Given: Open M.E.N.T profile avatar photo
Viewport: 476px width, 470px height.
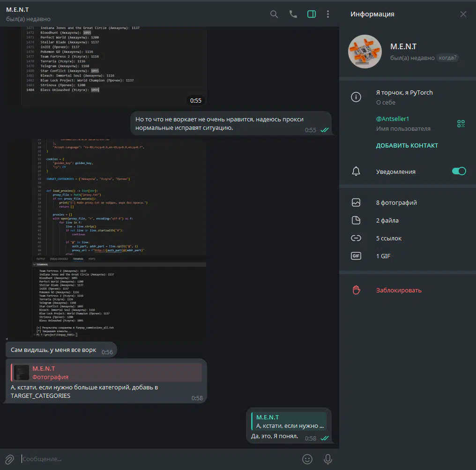Looking at the screenshot, I should (365, 52).
